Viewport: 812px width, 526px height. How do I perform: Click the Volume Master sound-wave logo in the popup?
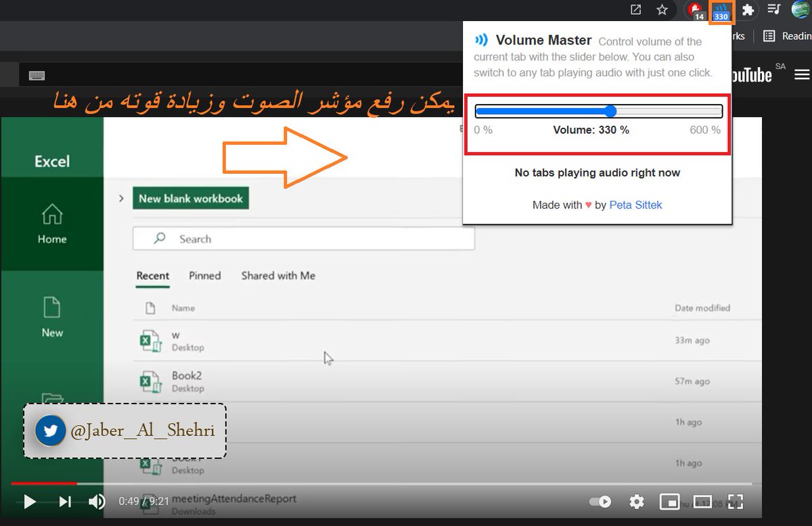point(481,40)
